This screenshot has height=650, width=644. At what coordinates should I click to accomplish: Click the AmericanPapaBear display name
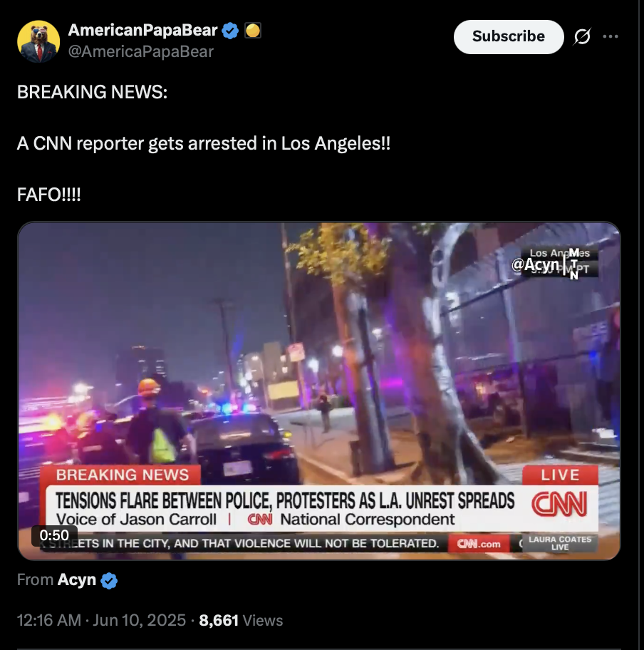142,30
